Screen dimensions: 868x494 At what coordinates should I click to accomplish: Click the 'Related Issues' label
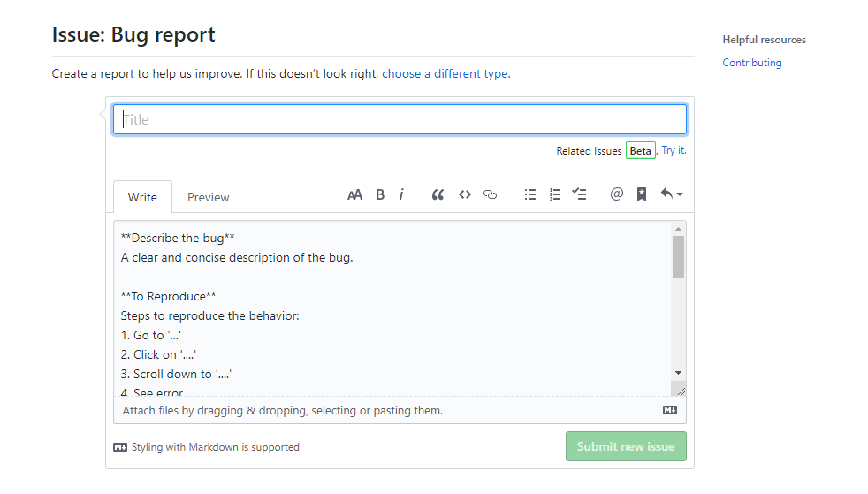pos(589,151)
